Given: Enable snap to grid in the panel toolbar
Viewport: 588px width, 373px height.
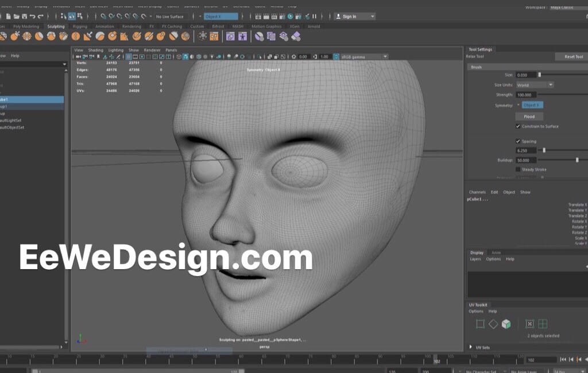Looking at the screenshot, I should pyautogui.click(x=103, y=17).
